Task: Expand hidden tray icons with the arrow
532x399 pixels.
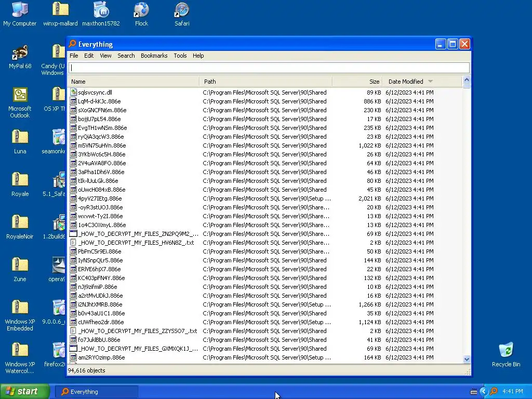Action: (x=484, y=392)
